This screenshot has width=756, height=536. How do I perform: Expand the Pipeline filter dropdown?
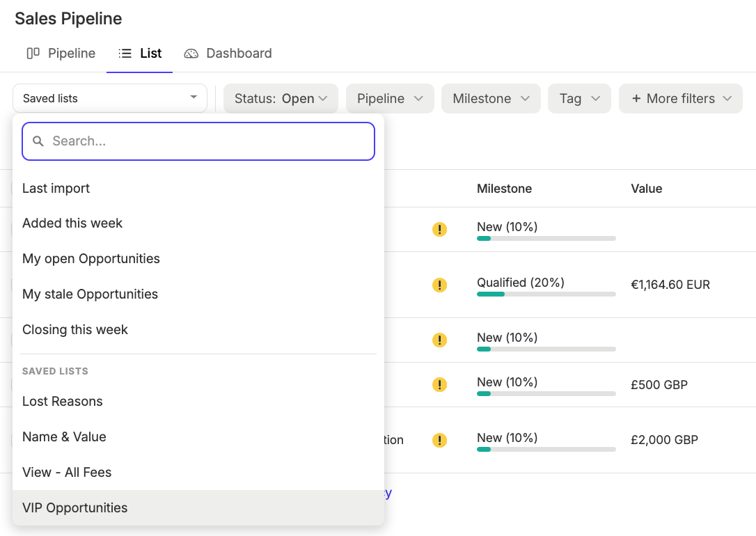tap(390, 98)
